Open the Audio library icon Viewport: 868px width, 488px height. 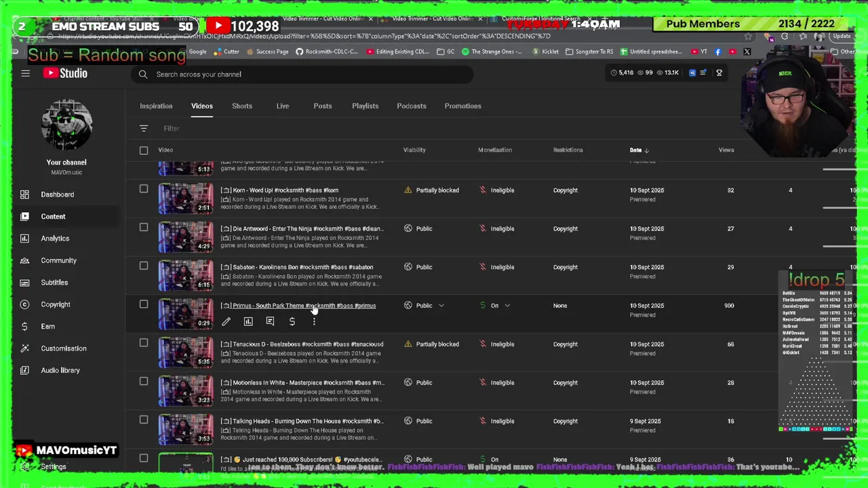click(x=24, y=370)
